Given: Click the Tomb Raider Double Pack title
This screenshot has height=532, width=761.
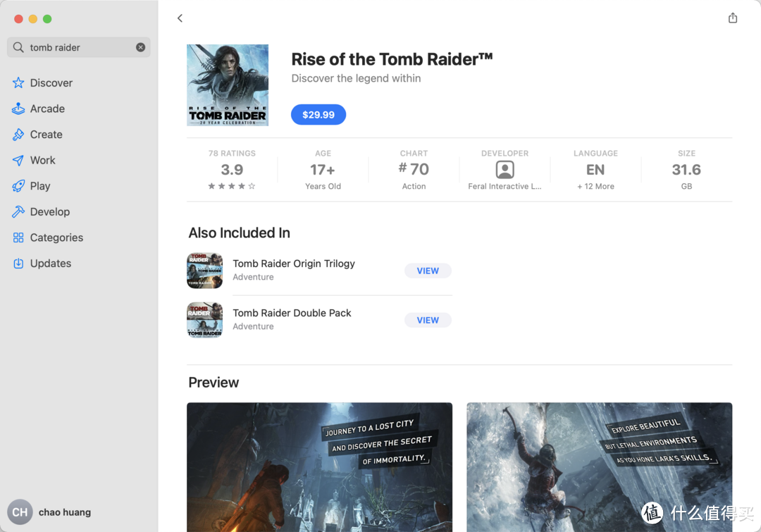Looking at the screenshot, I should click(x=292, y=313).
